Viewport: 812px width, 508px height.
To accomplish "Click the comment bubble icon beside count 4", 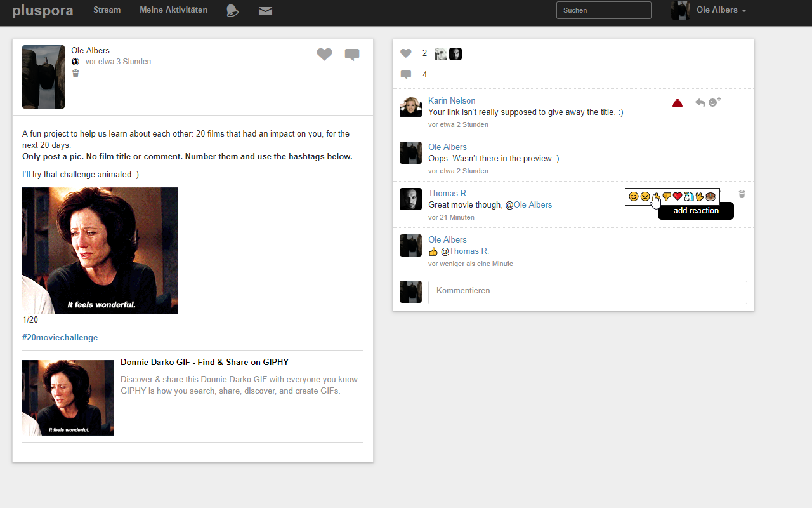I will pos(406,75).
